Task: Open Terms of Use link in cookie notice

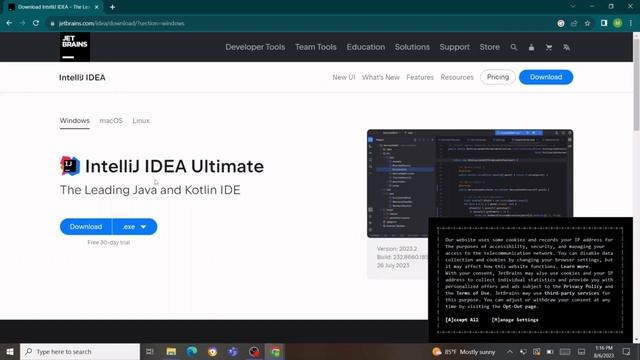Action: pyautogui.click(x=473, y=293)
